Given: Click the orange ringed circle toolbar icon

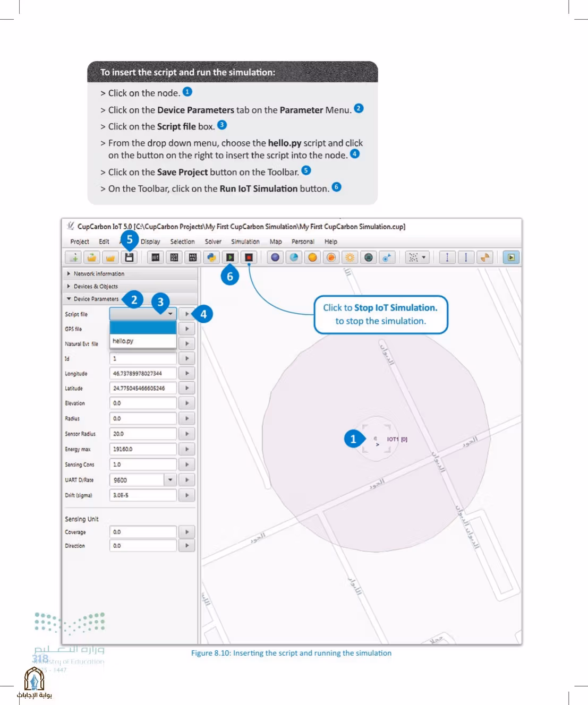Looking at the screenshot, I should pos(331,257).
